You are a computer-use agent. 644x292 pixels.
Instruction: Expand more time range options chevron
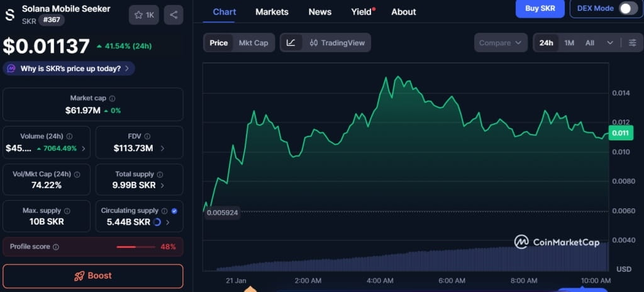(610, 43)
